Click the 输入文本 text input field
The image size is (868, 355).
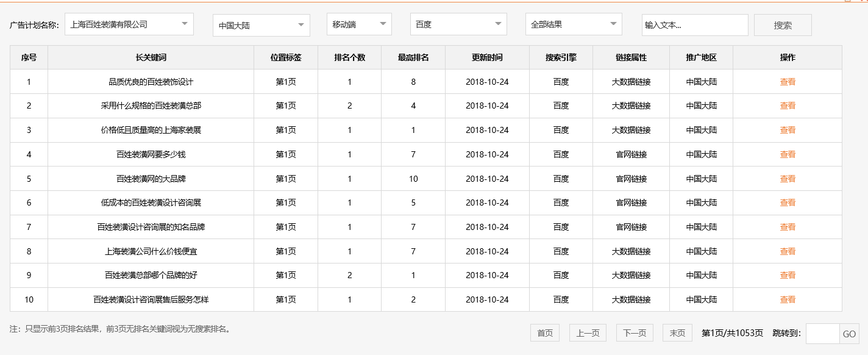point(695,25)
